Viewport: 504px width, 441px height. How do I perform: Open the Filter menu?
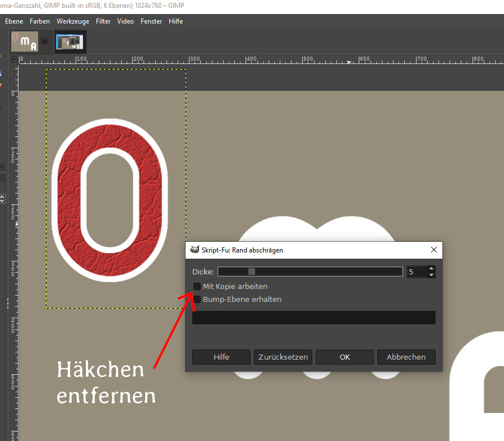point(103,21)
